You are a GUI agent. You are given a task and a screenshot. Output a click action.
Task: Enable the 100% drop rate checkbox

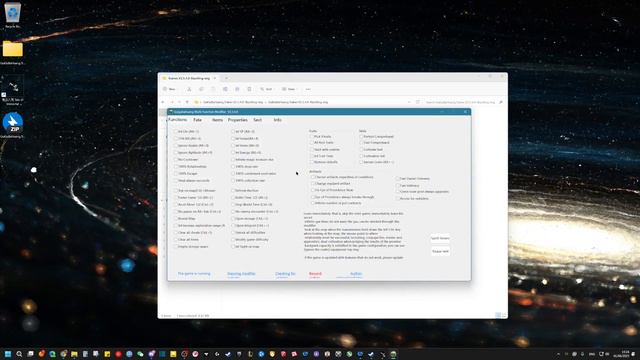(x=233, y=167)
